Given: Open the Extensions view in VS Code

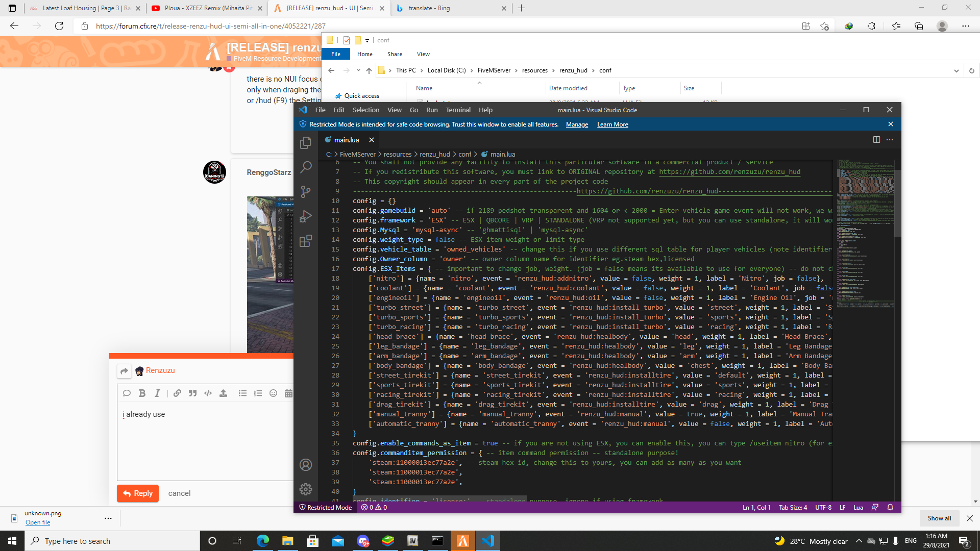Looking at the screenshot, I should (306, 241).
